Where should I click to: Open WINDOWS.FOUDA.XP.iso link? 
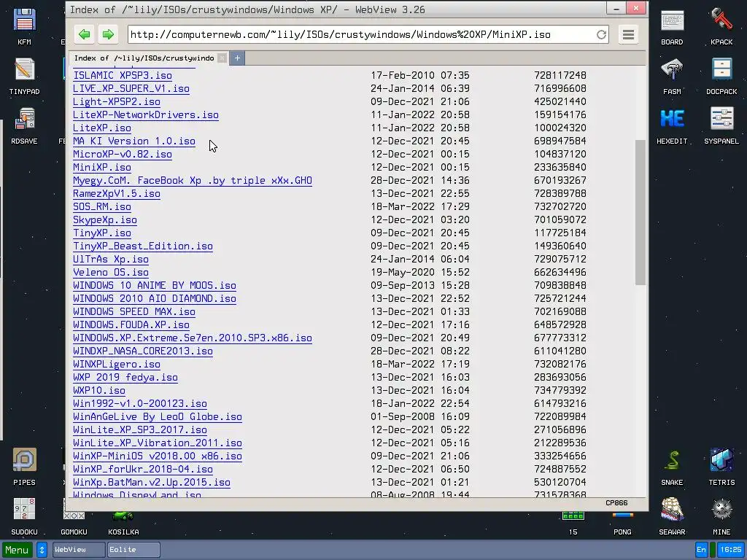pos(131,324)
